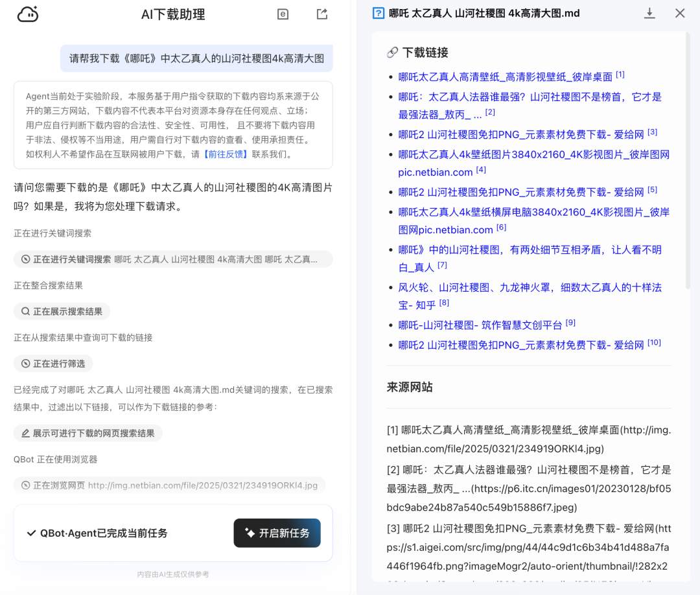The width and height of the screenshot is (700, 595).
Task: Open 展示可进行下载的网页搜索结果 chip
Action: point(88,434)
